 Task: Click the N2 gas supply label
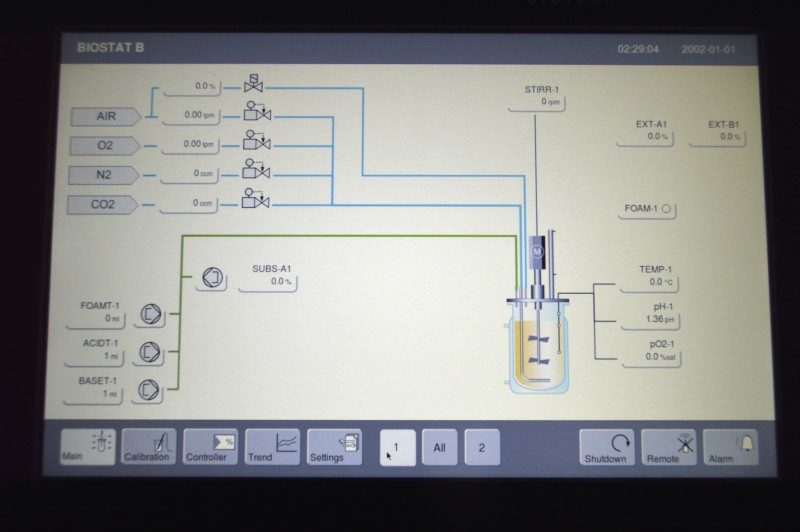tap(104, 175)
